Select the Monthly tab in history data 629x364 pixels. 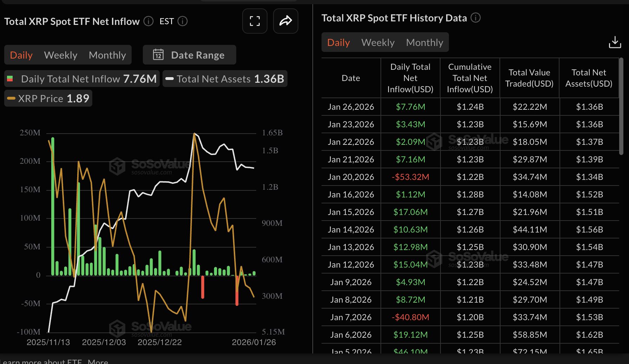(425, 42)
